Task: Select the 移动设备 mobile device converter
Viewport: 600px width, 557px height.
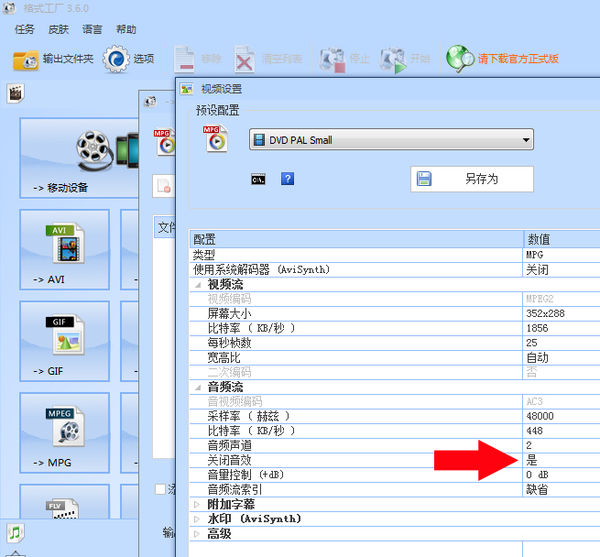Action: pyautogui.click(x=79, y=158)
